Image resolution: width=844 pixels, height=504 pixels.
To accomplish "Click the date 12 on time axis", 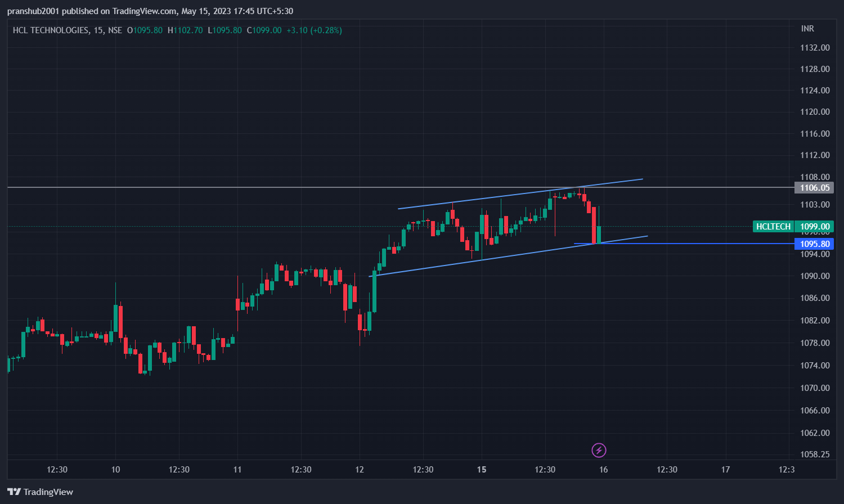I will pyautogui.click(x=360, y=470).
